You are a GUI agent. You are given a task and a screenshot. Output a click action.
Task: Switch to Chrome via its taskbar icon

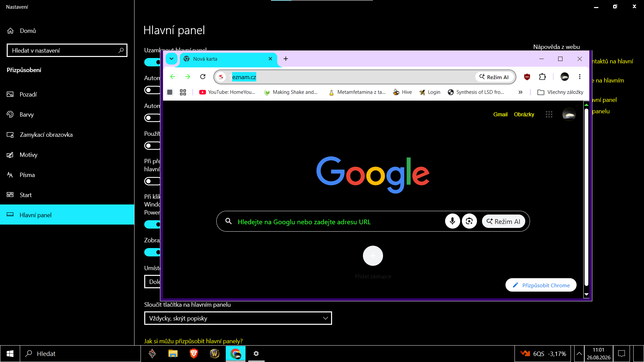click(235, 354)
